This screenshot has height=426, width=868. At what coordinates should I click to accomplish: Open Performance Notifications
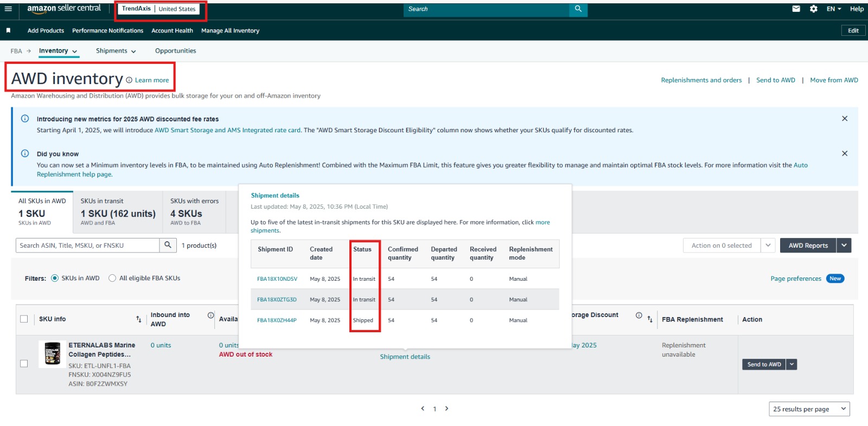point(107,31)
